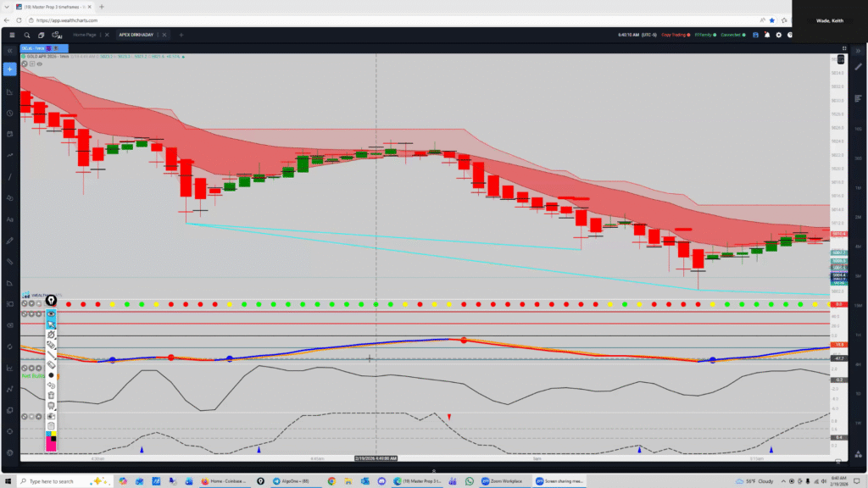Open the hamburger main menu

pyautogui.click(x=10, y=35)
